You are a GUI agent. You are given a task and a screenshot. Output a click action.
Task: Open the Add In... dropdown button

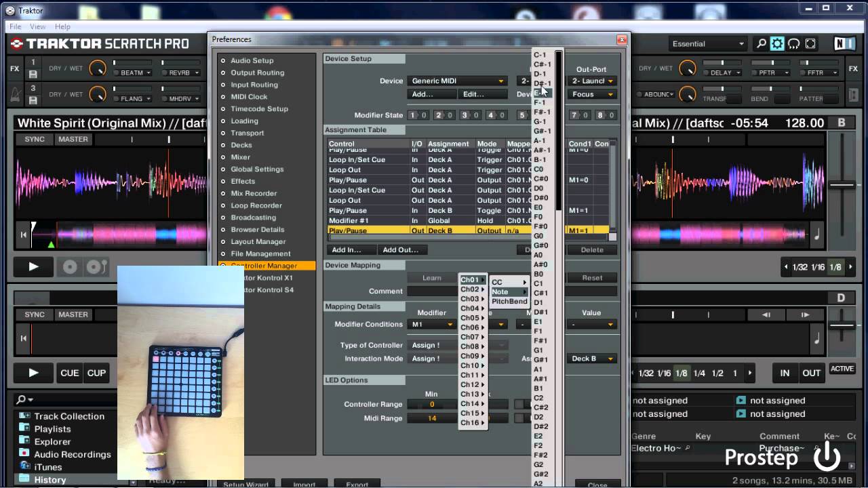(x=351, y=250)
